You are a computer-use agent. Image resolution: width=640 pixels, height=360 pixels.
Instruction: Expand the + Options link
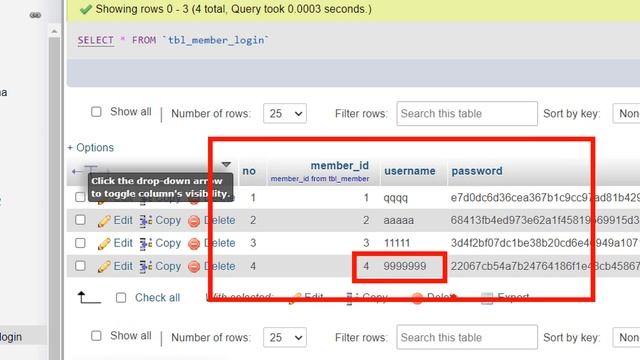pos(91,147)
